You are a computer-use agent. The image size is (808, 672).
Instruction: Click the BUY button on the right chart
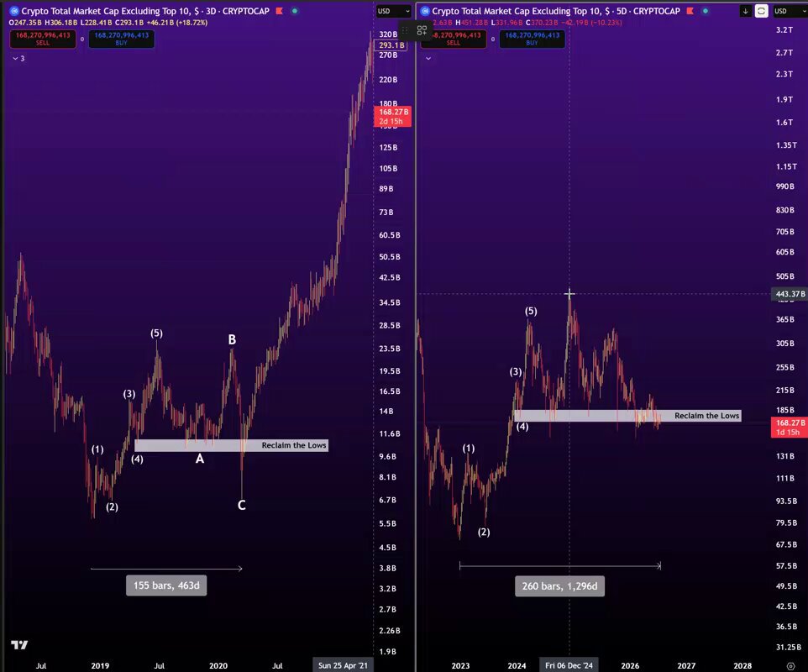coord(533,39)
